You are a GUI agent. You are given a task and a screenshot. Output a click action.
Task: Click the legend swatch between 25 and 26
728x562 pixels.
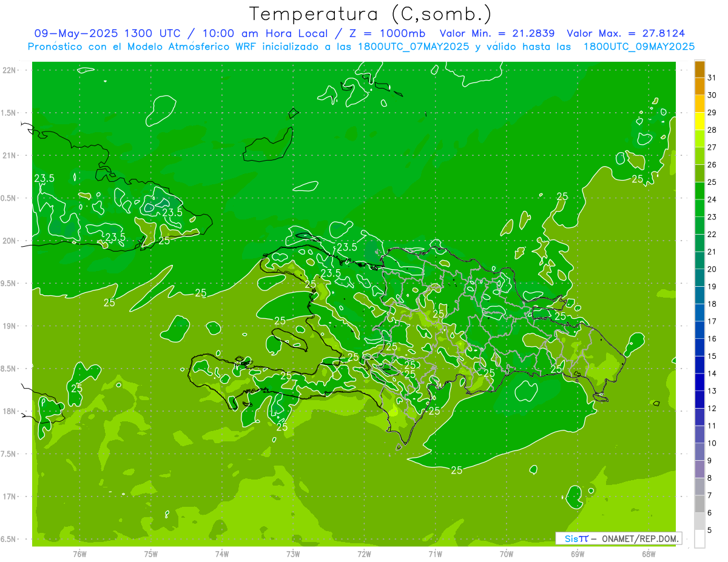click(699, 173)
